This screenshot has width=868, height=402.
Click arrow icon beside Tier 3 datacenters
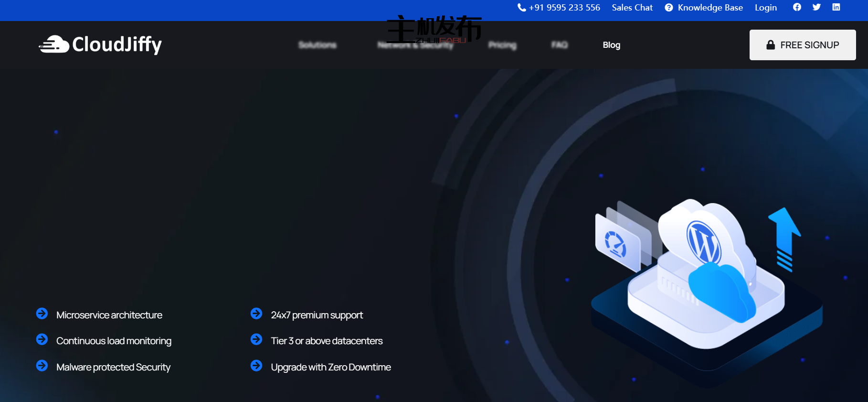click(x=256, y=339)
